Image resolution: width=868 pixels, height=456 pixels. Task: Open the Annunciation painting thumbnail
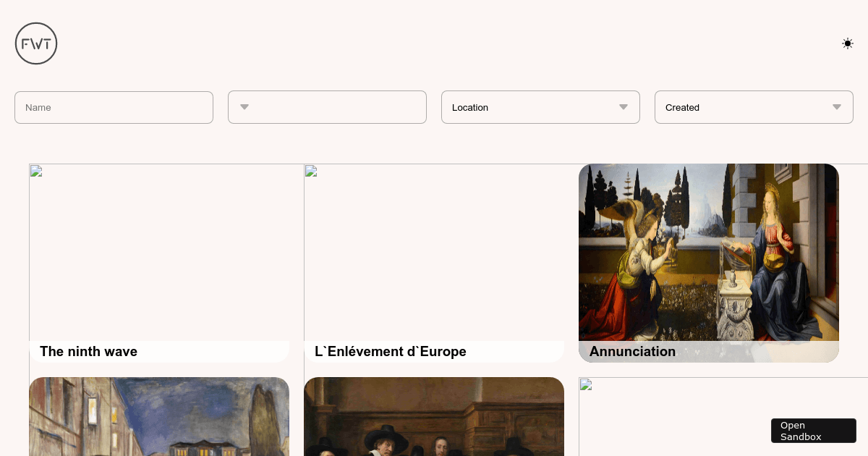tap(709, 263)
